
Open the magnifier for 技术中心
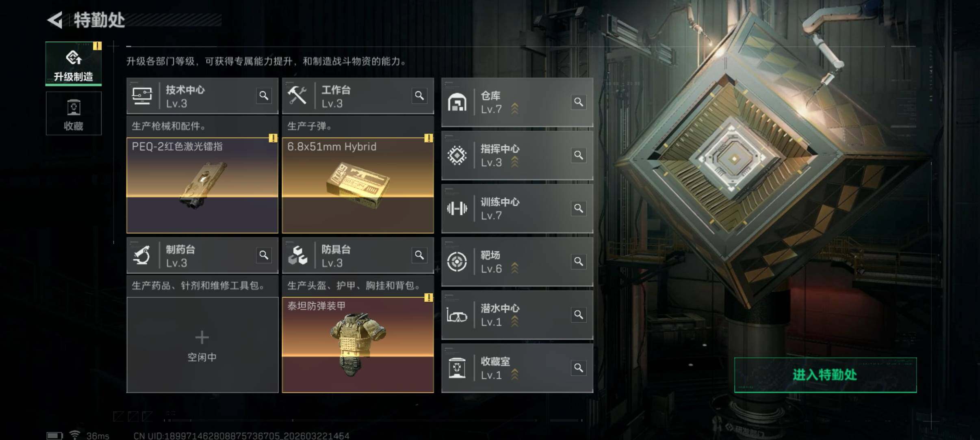click(264, 96)
